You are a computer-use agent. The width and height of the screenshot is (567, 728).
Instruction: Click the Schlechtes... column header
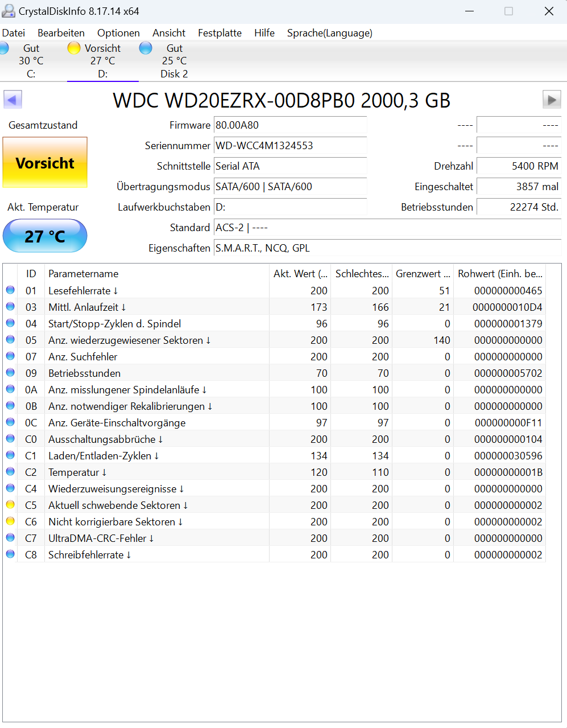(x=362, y=274)
